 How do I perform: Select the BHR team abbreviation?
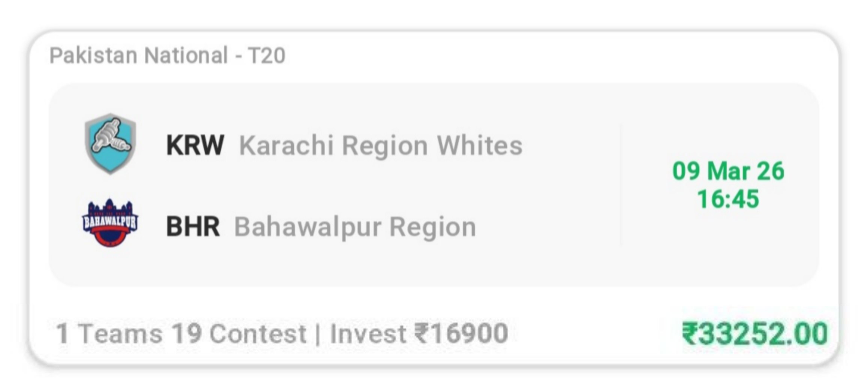[x=193, y=227]
